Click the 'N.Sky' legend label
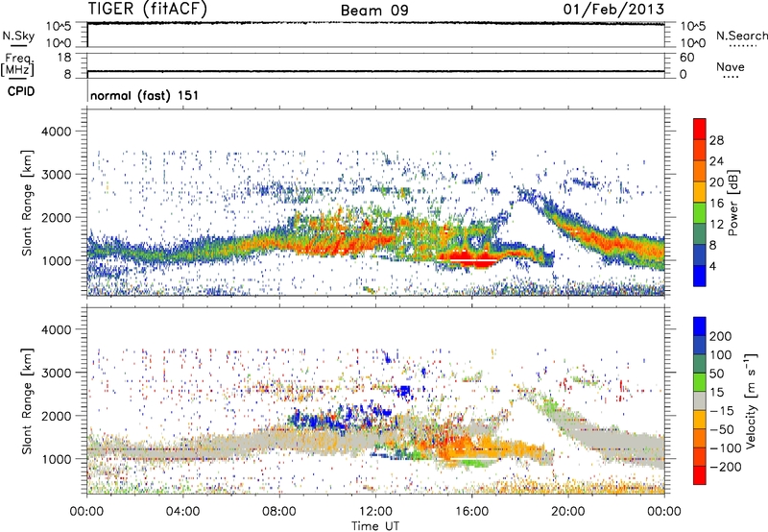 point(18,36)
